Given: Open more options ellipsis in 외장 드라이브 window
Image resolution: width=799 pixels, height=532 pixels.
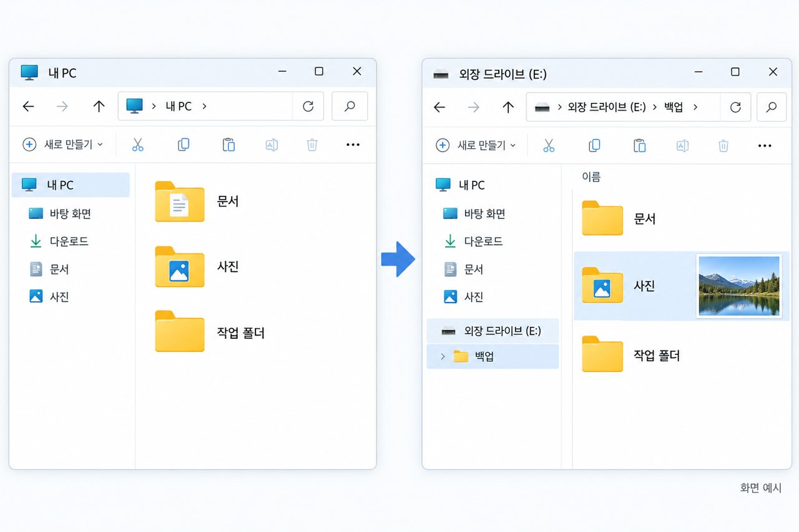Looking at the screenshot, I should [765, 145].
